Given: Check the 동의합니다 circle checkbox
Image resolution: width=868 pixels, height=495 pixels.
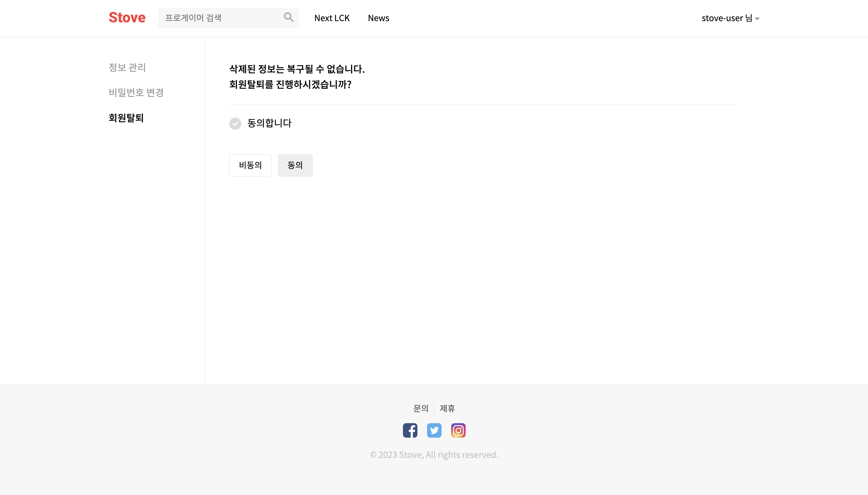Looking at the screenshot, I should 235,123.
